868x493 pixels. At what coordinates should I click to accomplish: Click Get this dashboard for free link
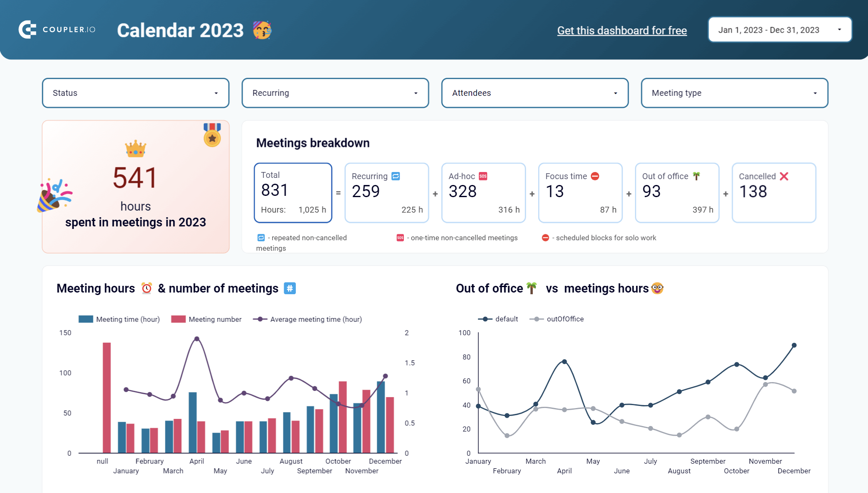coord(622,31)
